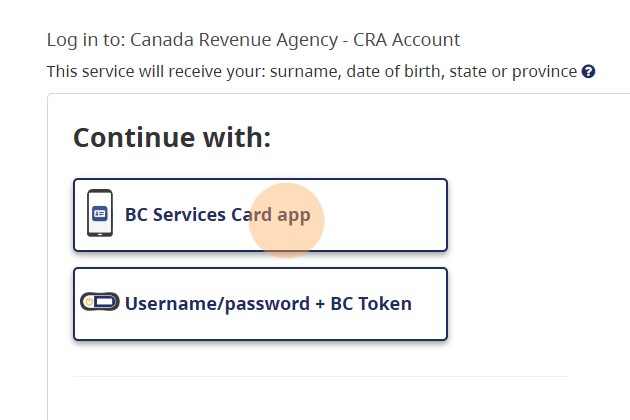This screenshot has width=630, height=420.
Task: Click the question mark help icon
Action: (x=589, y=72)
